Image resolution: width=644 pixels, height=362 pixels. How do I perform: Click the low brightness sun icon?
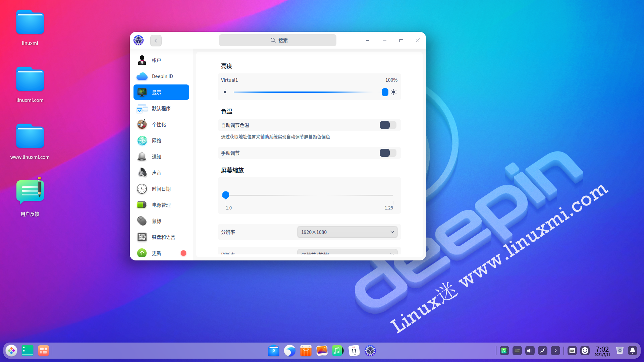pos(225,92)
